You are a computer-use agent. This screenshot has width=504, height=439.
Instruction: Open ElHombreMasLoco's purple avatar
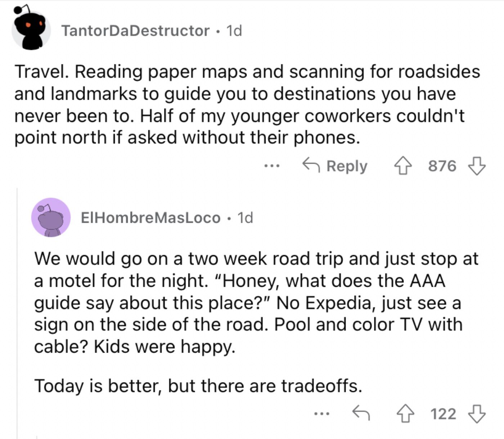(x=51, y=217)
